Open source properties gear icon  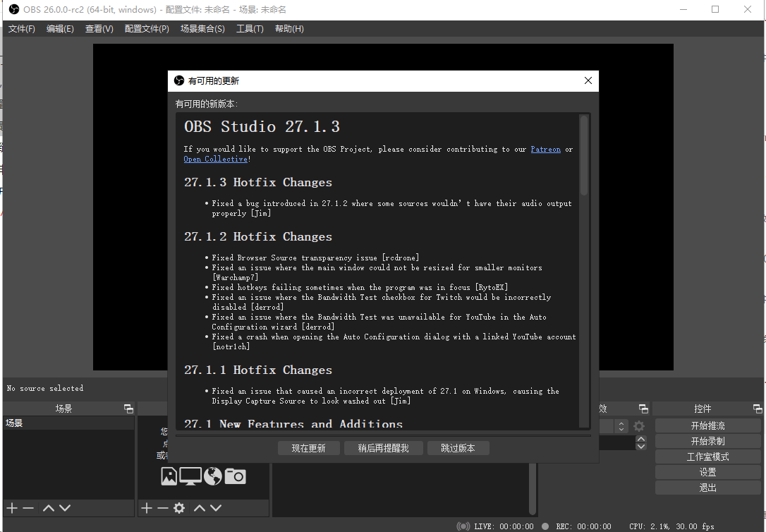pos(179,508)
